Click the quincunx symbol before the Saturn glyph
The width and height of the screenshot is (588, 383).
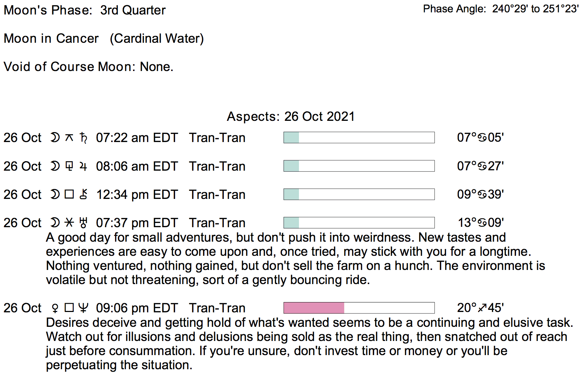tap(69, 137)
